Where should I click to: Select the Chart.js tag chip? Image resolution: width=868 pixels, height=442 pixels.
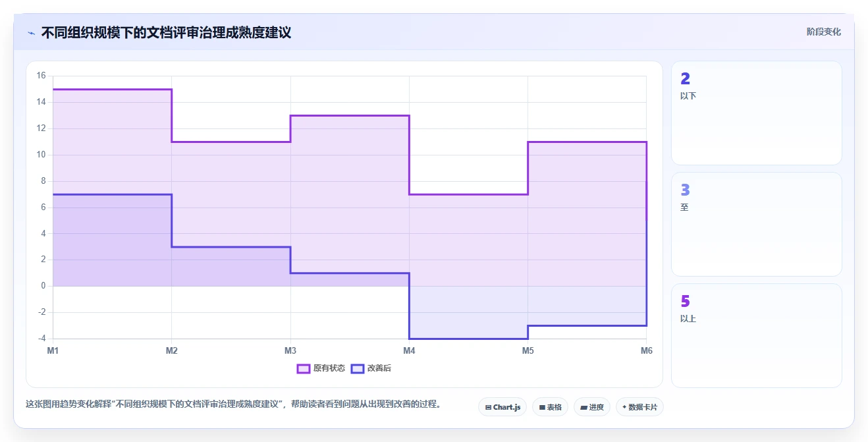[502, 407]
